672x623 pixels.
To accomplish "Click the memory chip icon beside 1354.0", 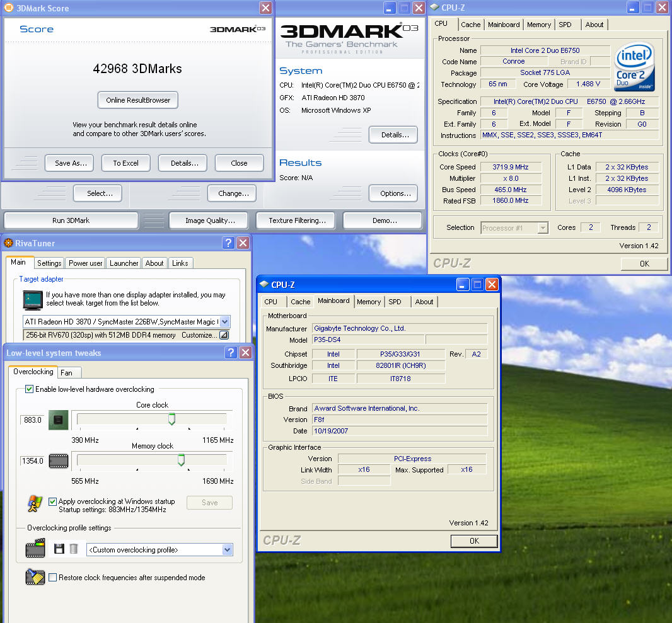I will click(x=59, y=461).
